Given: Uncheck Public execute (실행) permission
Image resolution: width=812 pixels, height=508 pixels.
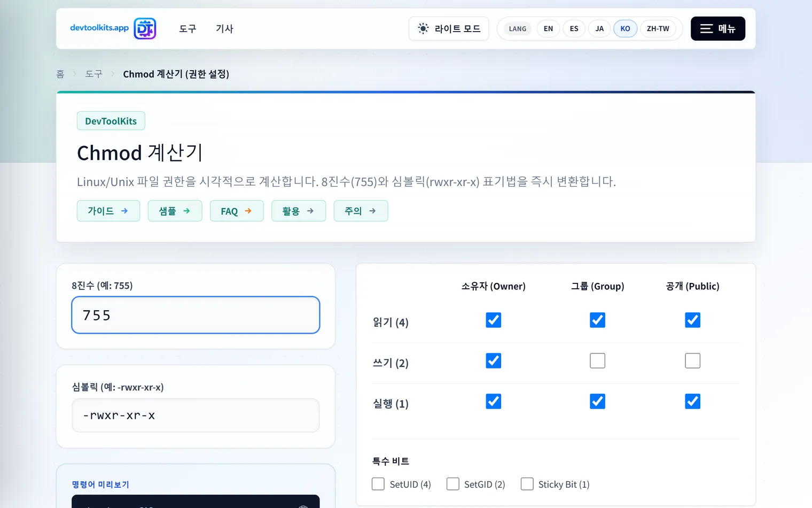Looking at the screenshot, I should tap(692, 401).
